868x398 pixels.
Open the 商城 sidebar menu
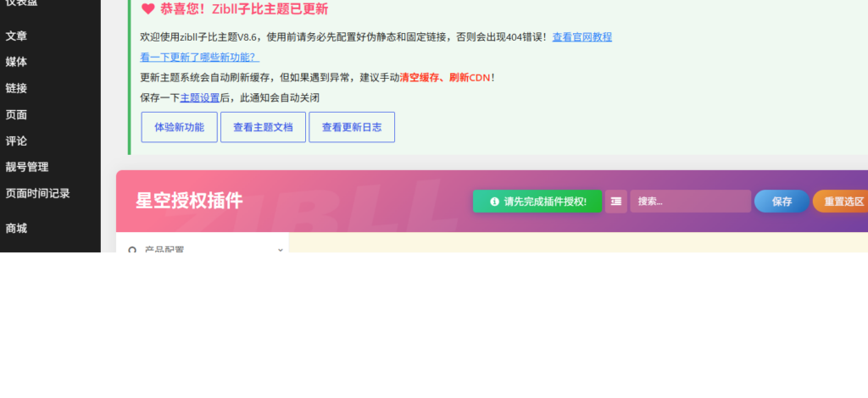(x=17, y=229)
